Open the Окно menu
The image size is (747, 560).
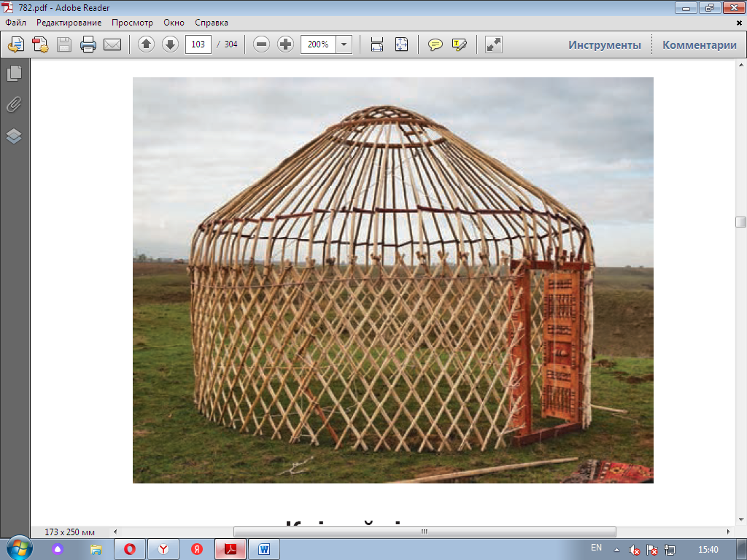174,23
